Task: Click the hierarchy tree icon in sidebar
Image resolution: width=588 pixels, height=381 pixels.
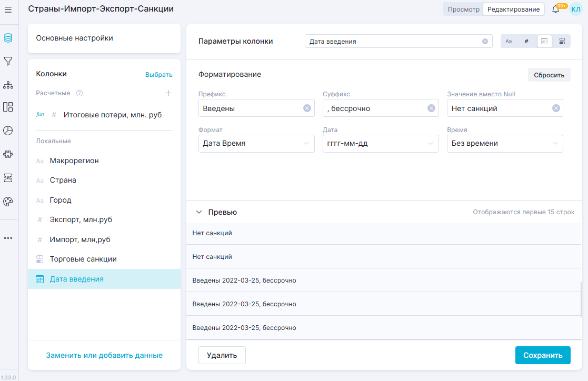Action: click(x=8, y=85)
